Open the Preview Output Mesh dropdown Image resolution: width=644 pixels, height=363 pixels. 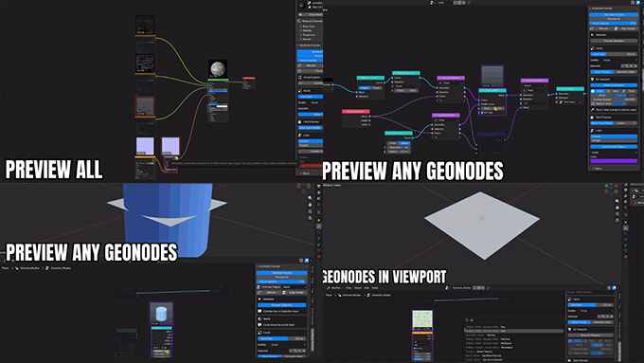(295, 287)
